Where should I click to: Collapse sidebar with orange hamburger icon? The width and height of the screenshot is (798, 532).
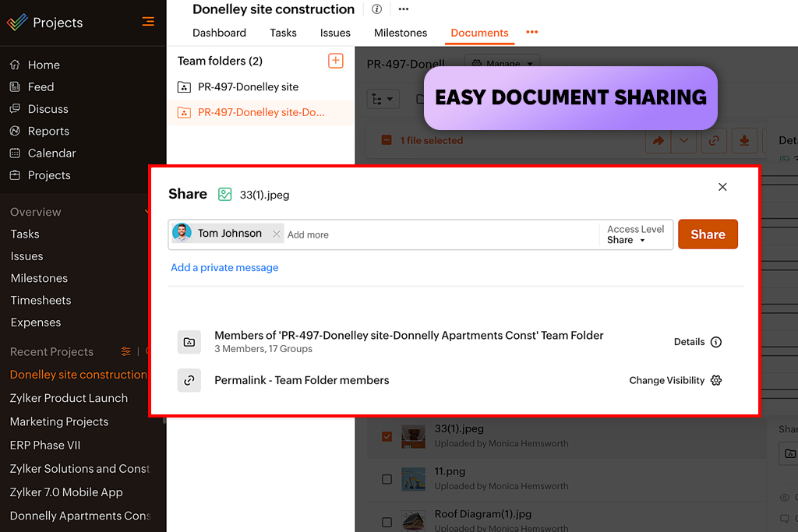point(148,21)
